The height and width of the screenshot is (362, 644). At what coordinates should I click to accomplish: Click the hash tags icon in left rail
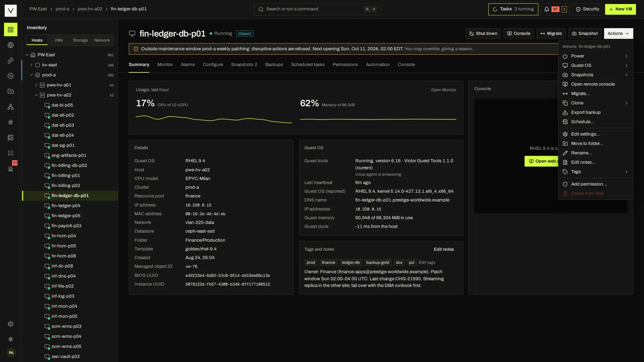pyautogui.click(x=10, y=122)
